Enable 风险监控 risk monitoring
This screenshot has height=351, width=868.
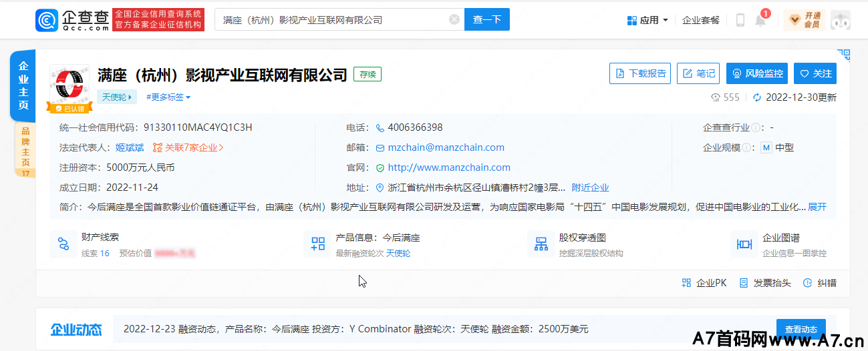click(x=757, y=73)
